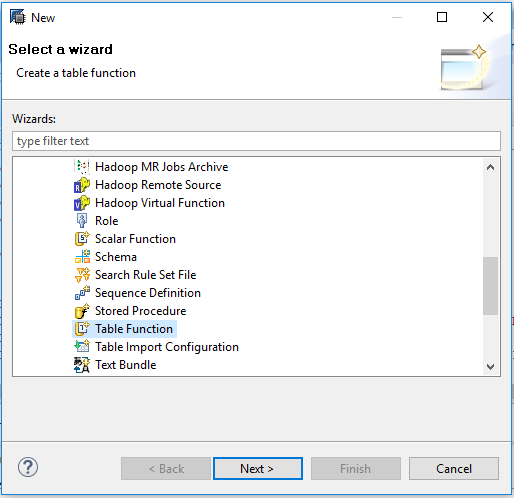This screenshot has width=514, height=498.
Task: Click the Cancel button
Action: coord(454,469)
